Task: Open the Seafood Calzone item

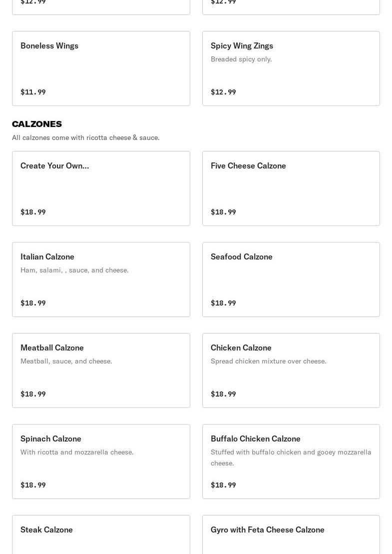Action: pos(242,256)
